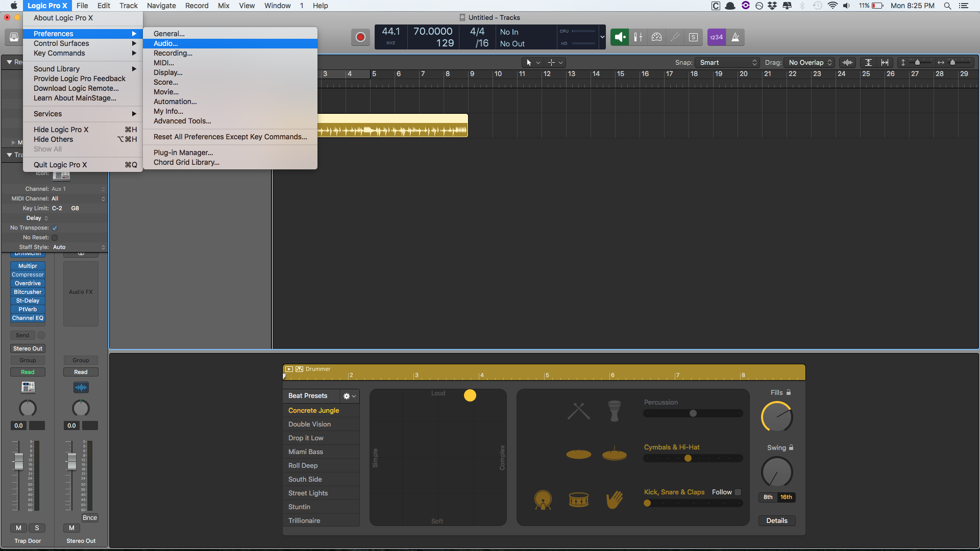Open the Library button at top left
The width and height of the screenshot is (980, 551).
[14, 37]
